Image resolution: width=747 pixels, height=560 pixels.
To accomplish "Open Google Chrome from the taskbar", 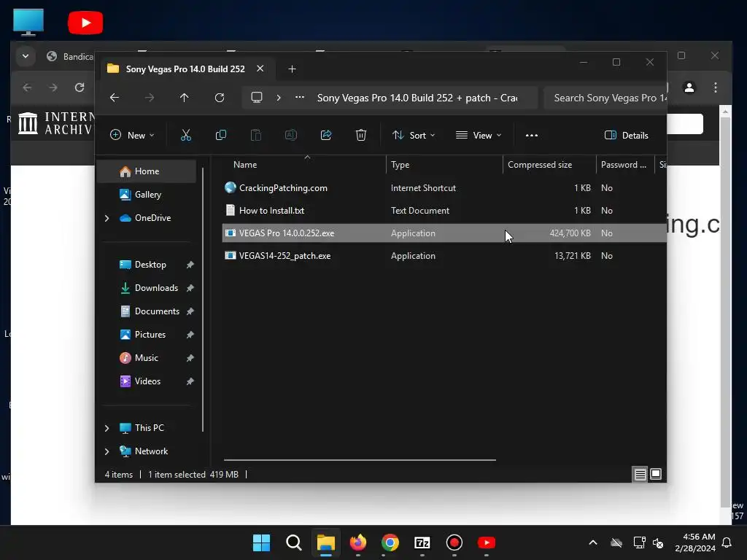I will 390,542.
